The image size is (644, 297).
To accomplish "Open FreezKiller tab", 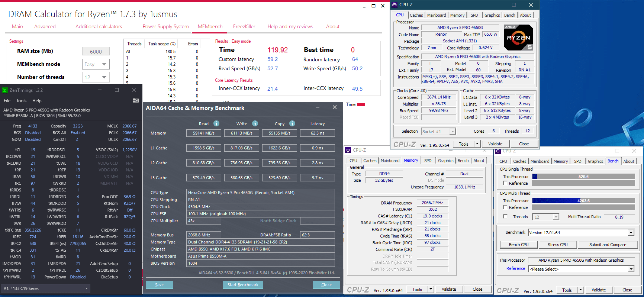I will click(x=244, y=26).
